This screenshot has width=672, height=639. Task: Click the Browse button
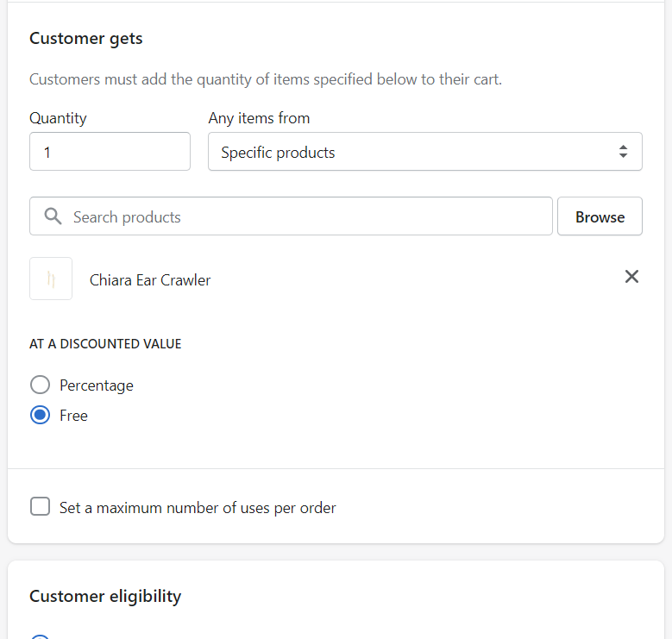[600, 216]
